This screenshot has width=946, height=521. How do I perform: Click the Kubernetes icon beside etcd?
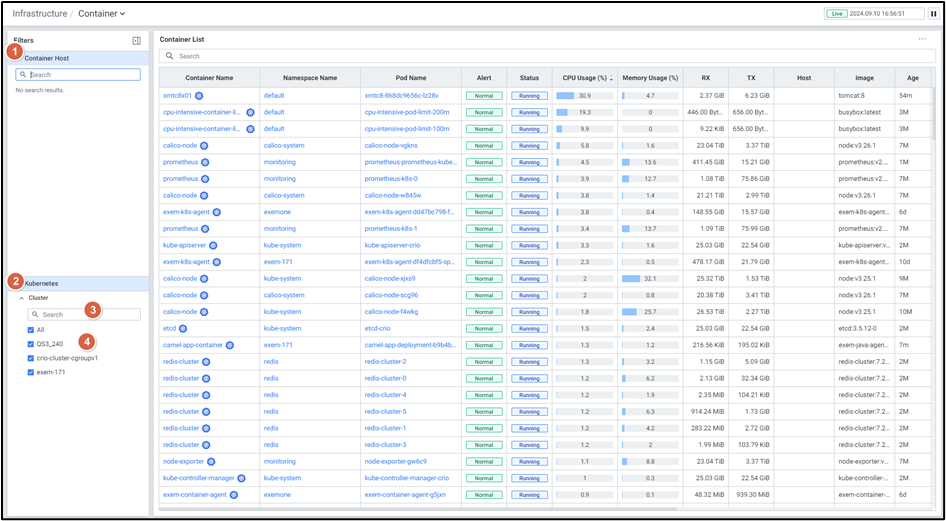coord(183,328)
